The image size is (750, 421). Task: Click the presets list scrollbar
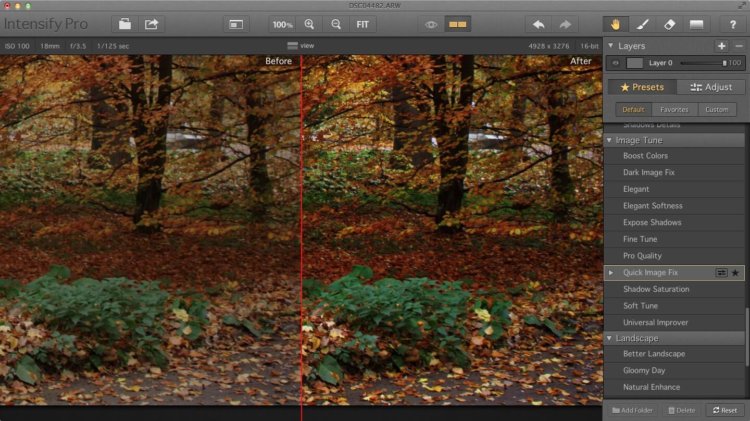tap(747, 337)
